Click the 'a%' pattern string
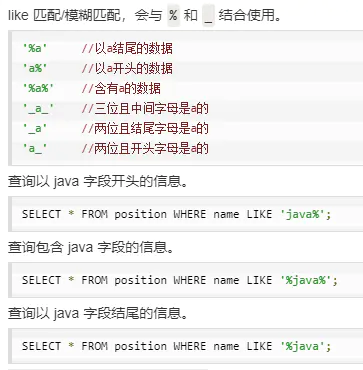 coord(35,69)
